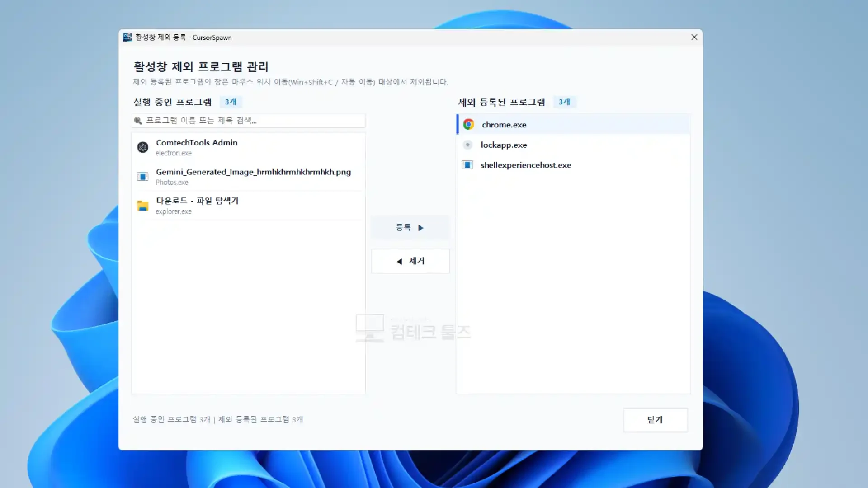Select ComtechTools Admin in running programs

248,147
